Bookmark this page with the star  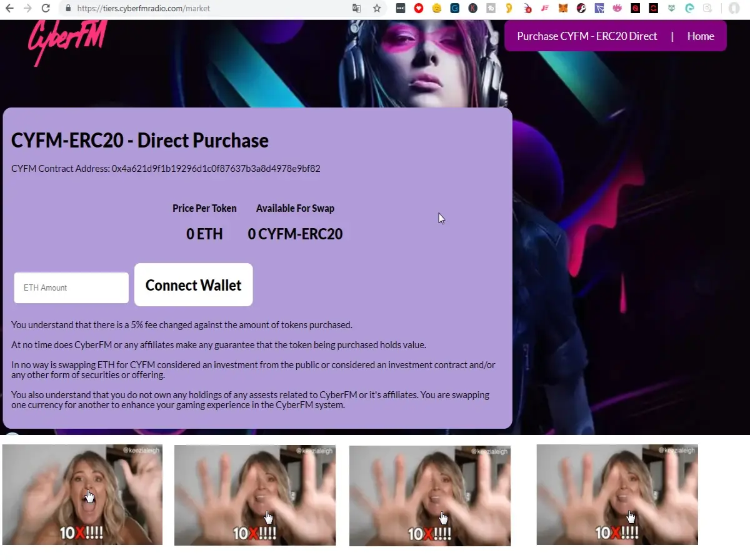click(x=377, y=8)
